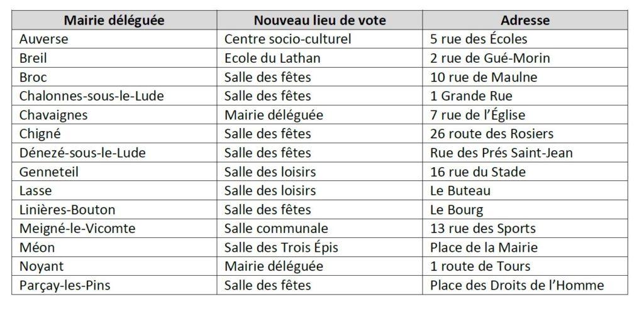644x309 pixels.
Task: Select the Chalonnes-sous-le-Lude cell
Action: (x=114, y=96)
